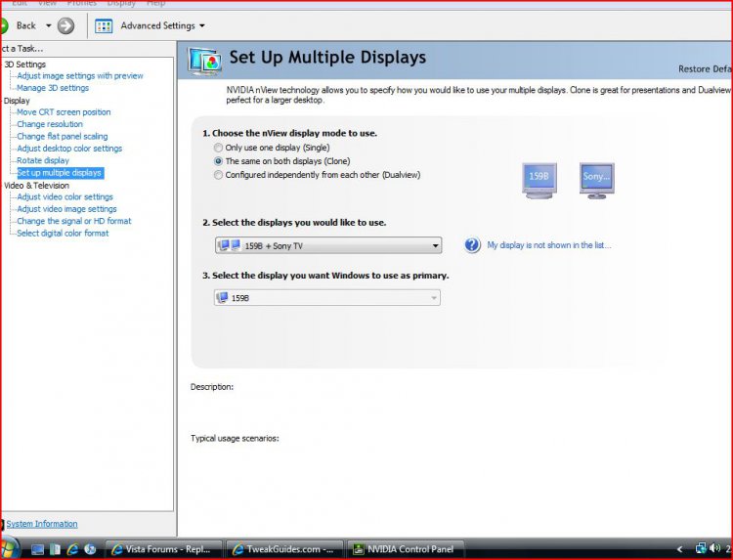The image size is (733, 560).
Task: Open Adjust video image settings
Action: [66, 209]
